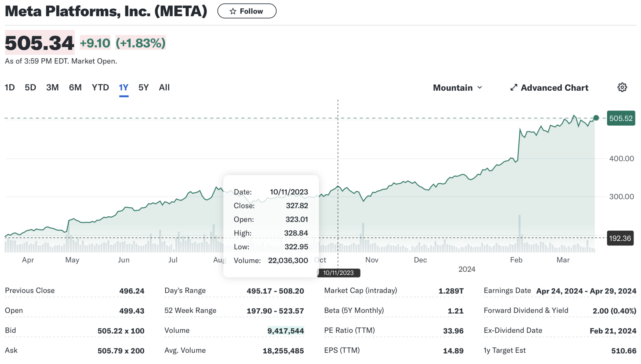This screenshot has width=641, height=364.
Task: Select the 5Y time range
Action: click(143, 87)
